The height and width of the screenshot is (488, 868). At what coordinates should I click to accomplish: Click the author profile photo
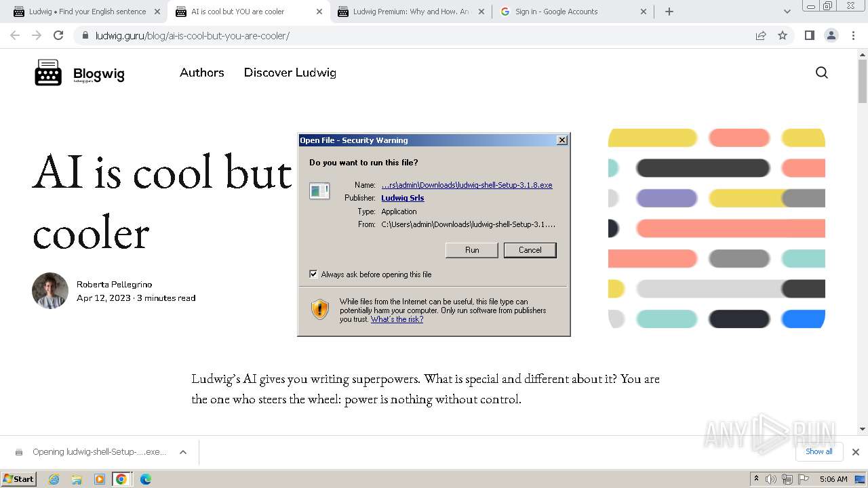(50, 291)
